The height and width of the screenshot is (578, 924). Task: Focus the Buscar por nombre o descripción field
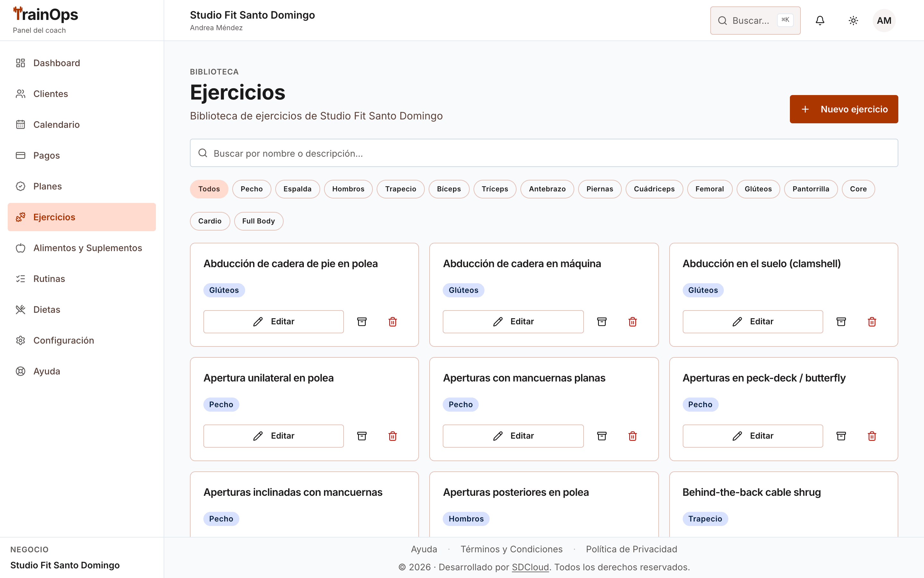pyautogui.click(x=544, y=153)
